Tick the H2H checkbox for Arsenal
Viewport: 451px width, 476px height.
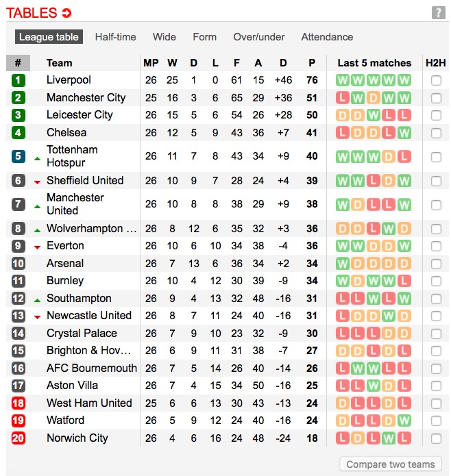coord(436,264)
